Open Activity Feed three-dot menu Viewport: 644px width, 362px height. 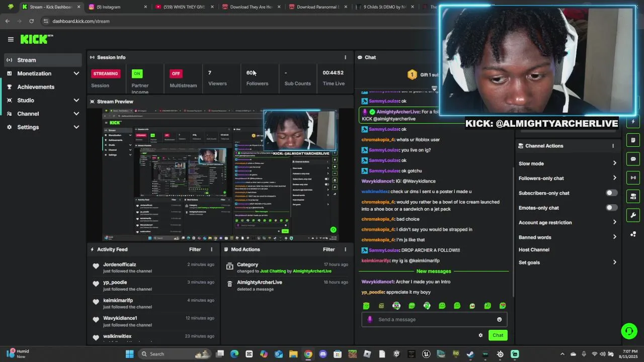pos(211,249)
